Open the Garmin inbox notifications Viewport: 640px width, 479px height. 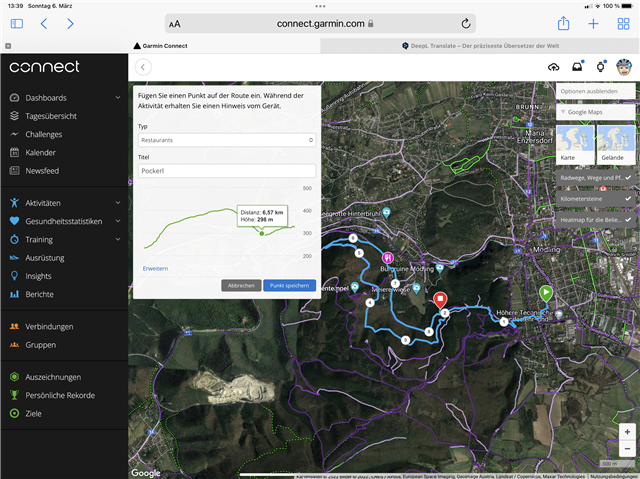tap(577, 67)
